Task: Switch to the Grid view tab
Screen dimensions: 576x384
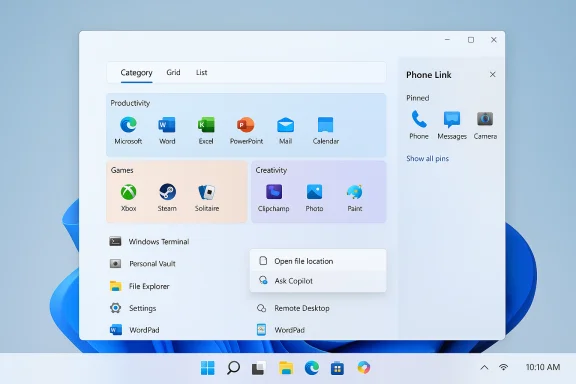Action: pos(173,72)
